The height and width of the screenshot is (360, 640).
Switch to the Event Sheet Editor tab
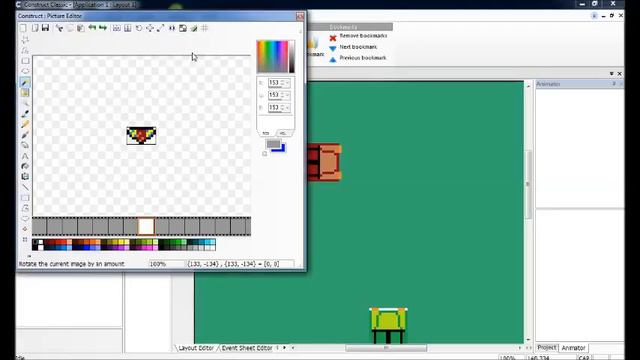tap(247, 348)
